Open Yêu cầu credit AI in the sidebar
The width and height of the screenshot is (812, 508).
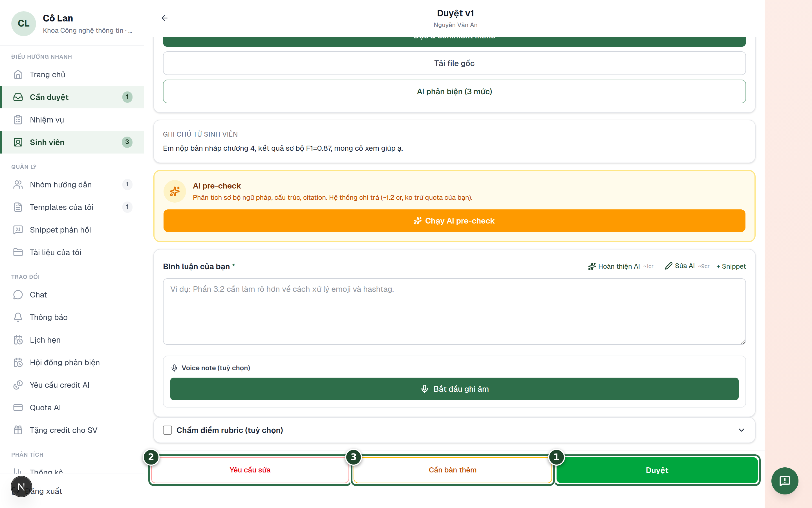[x=72, y=385]
